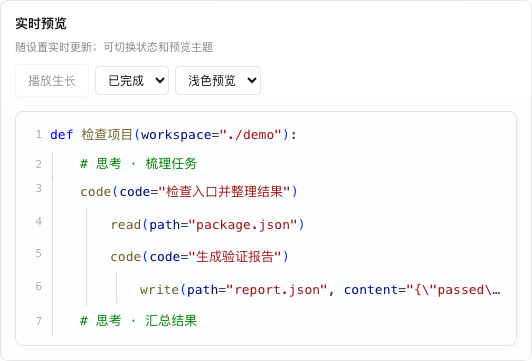The height and width of the screenshot is (361, 532).
Task: Click the line read(path="package.json")
Action: pos(207,225)
